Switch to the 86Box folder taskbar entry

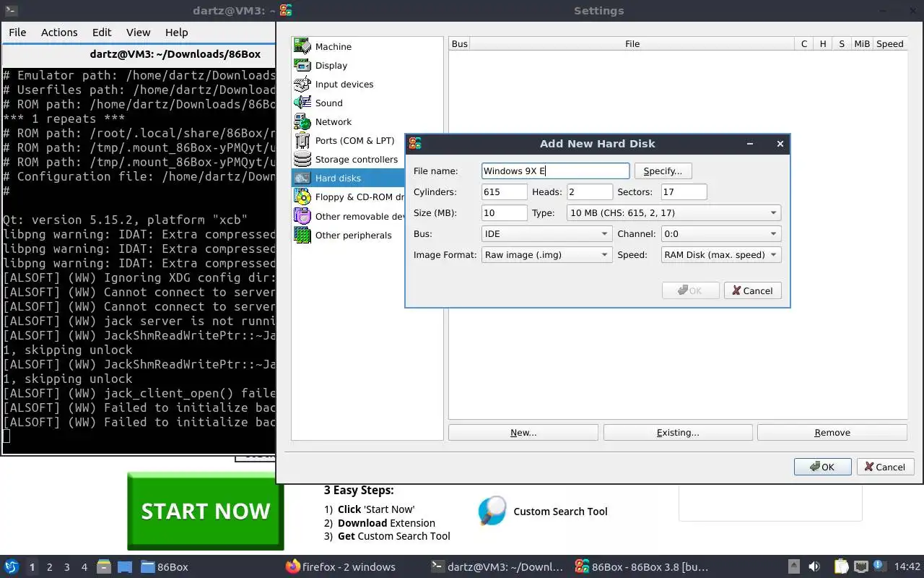165,566
